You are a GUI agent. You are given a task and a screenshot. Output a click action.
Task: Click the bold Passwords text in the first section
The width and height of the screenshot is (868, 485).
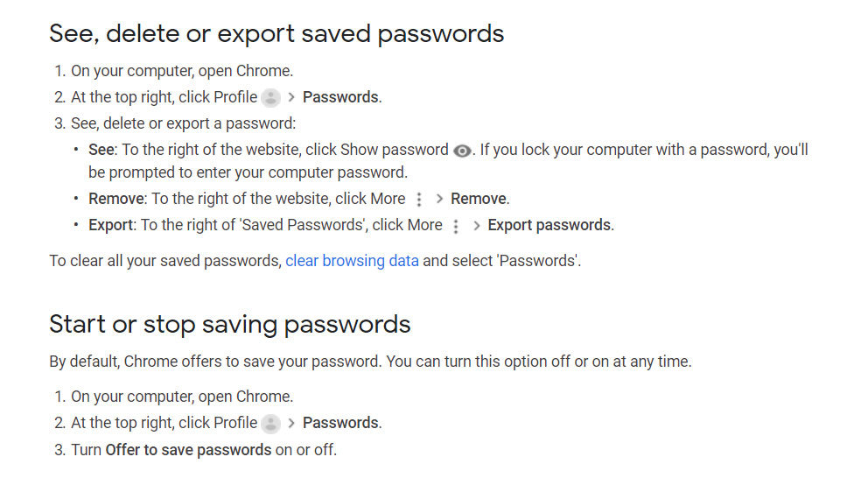coord(340,97)
